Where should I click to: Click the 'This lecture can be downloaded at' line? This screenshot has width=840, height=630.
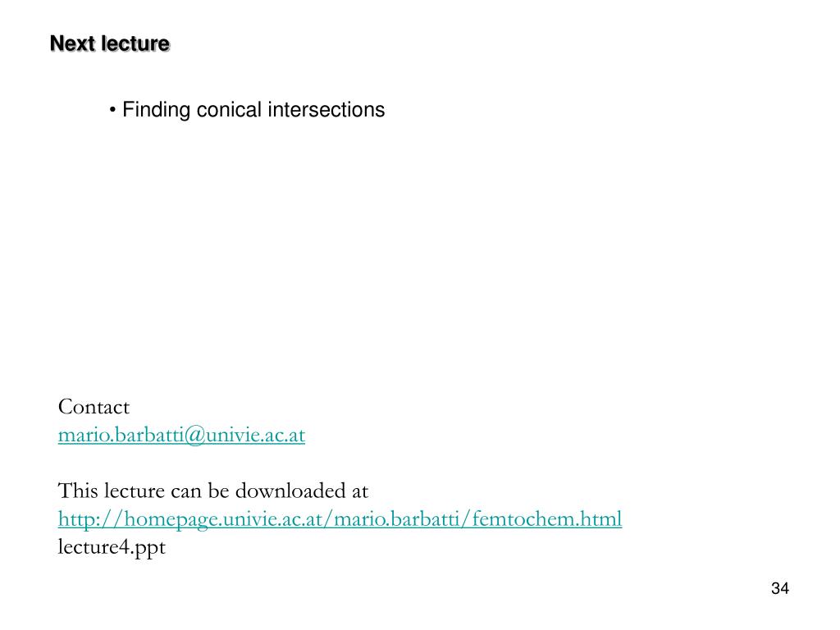(x=213, y=491)
